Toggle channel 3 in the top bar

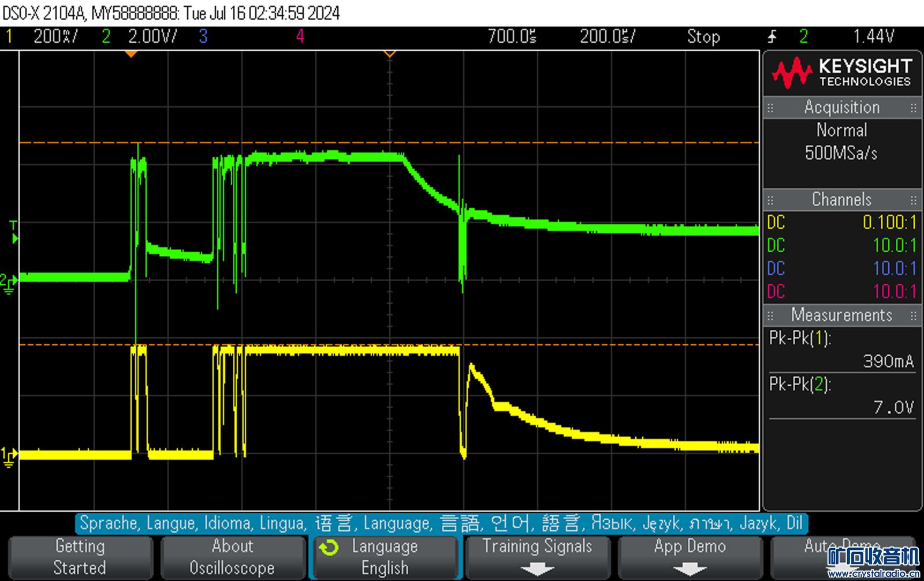203,37
